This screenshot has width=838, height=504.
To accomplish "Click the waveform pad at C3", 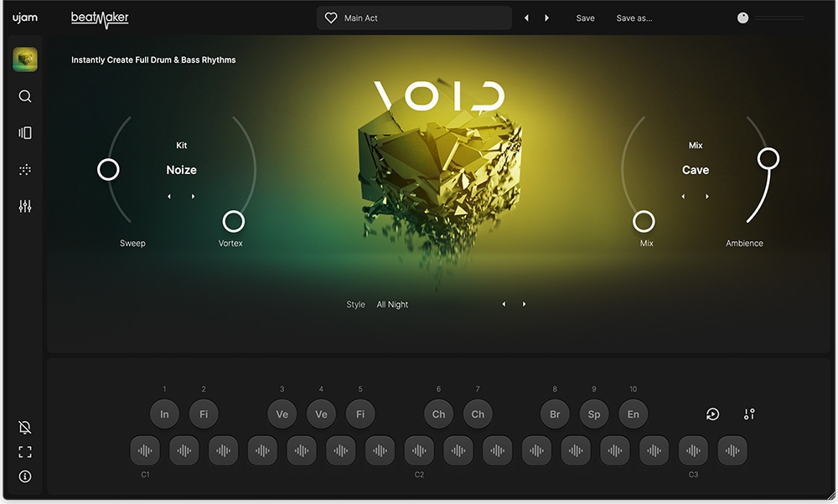I will coord(693,450).
